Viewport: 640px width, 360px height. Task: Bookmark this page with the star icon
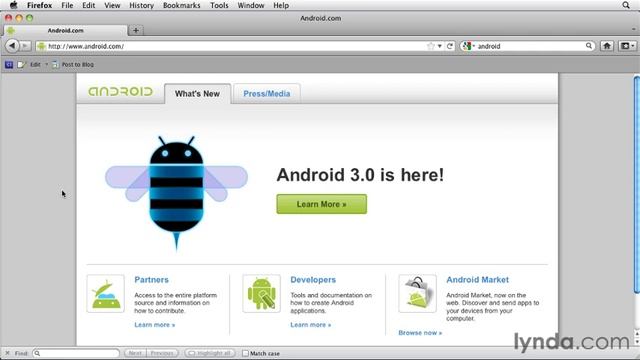pos(431,46)
